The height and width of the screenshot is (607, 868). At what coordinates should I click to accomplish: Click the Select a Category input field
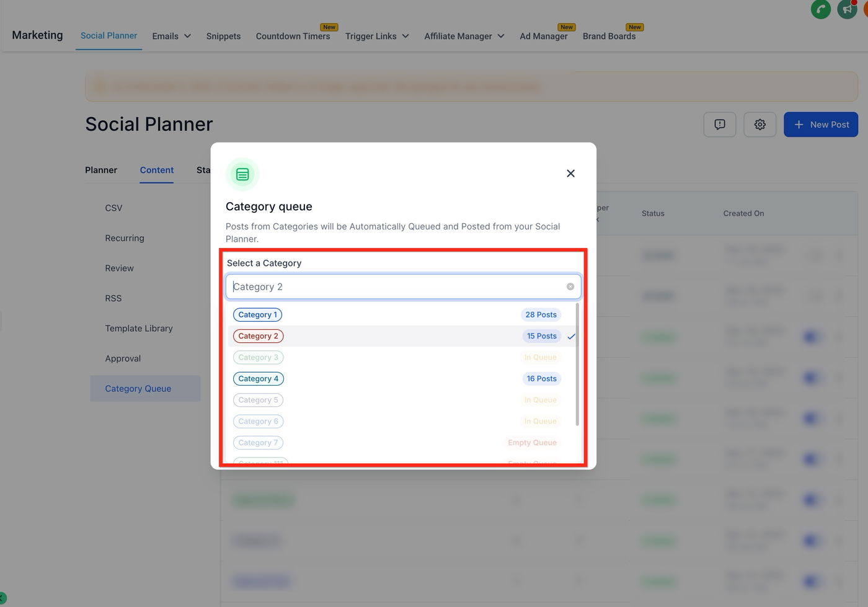(403, 286)
